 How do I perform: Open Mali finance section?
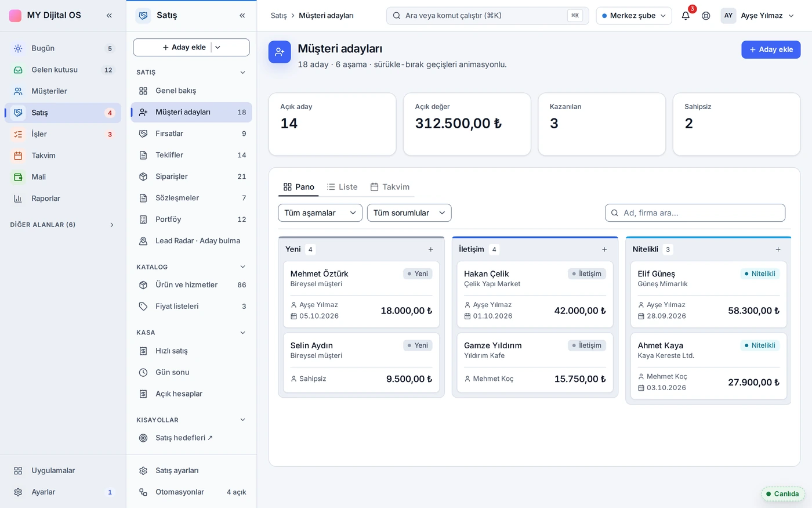[63, 177]
